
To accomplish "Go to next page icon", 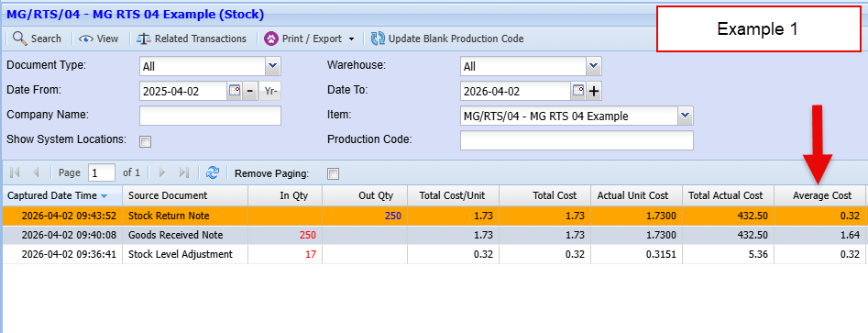I will coord(162,172).
